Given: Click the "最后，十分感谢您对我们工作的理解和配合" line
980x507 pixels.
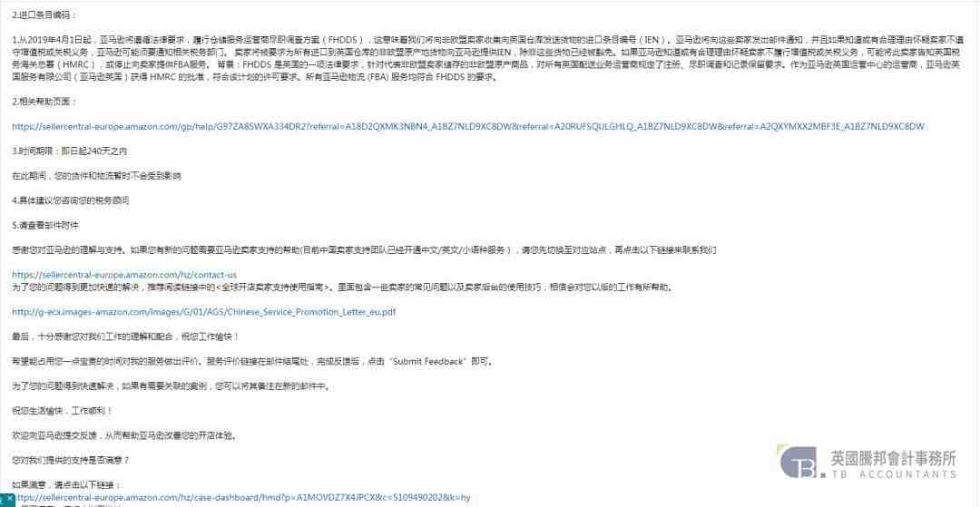Looking at the screenshot, I should [125, 336].
